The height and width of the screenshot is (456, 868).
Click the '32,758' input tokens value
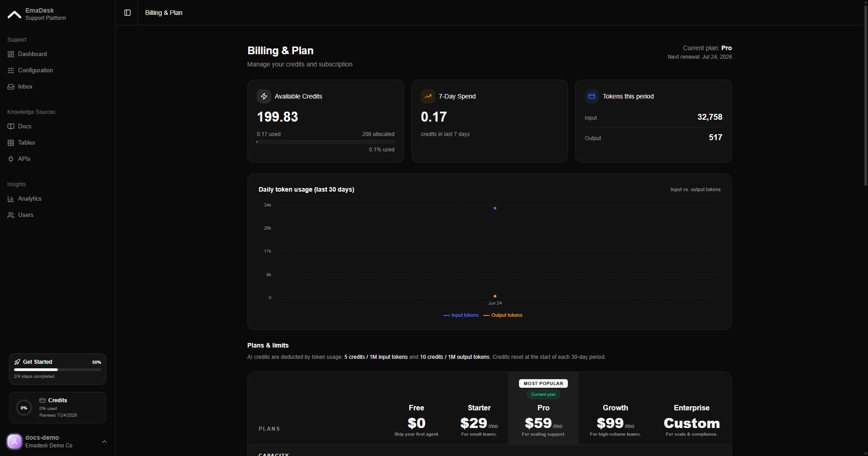pos(710,117)
